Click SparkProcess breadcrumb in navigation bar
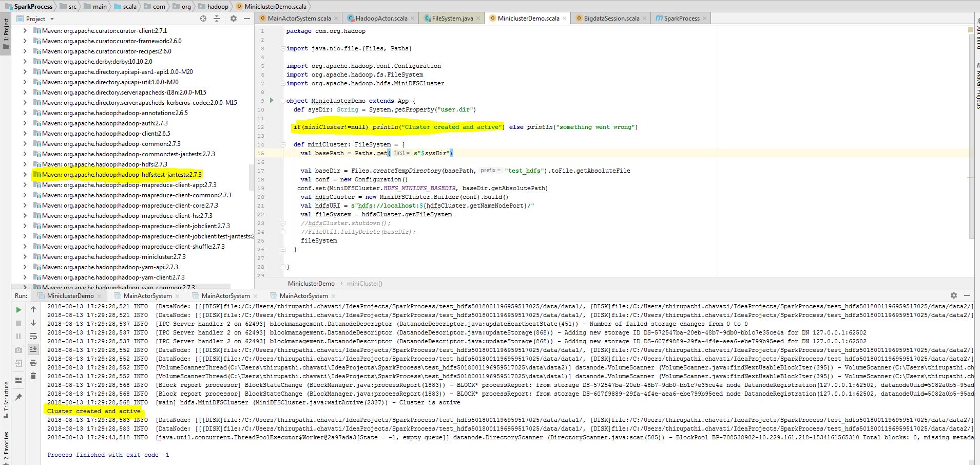Image resolution: width=980 pixels, height=465 pixels. (29, 6)
